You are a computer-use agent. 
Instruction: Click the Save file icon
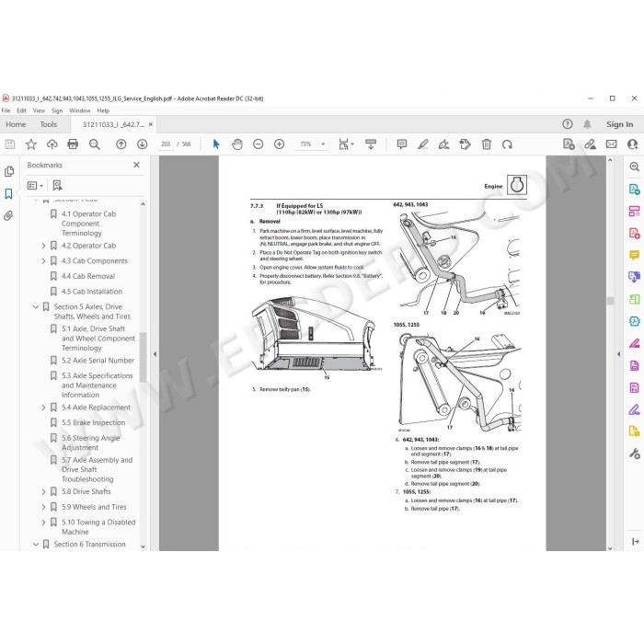pos(10,144)
